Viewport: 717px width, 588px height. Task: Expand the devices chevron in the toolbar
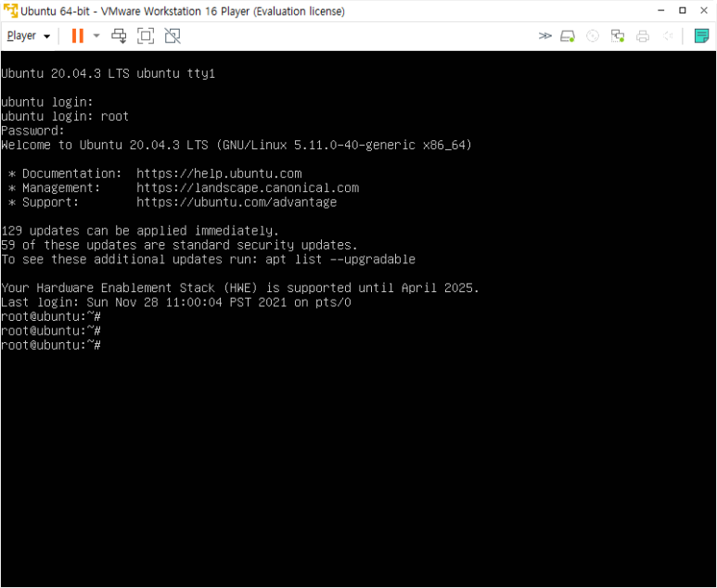(x=544, y=35)
